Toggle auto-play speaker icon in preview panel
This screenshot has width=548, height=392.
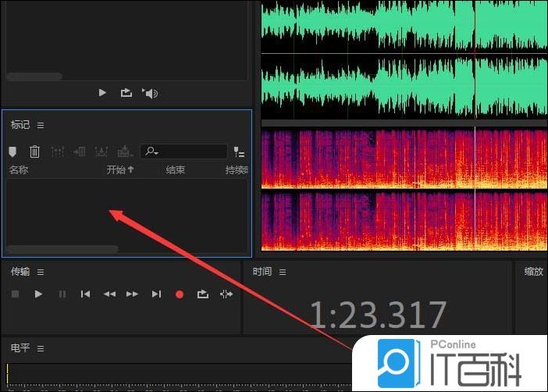(x=150, y=93)
